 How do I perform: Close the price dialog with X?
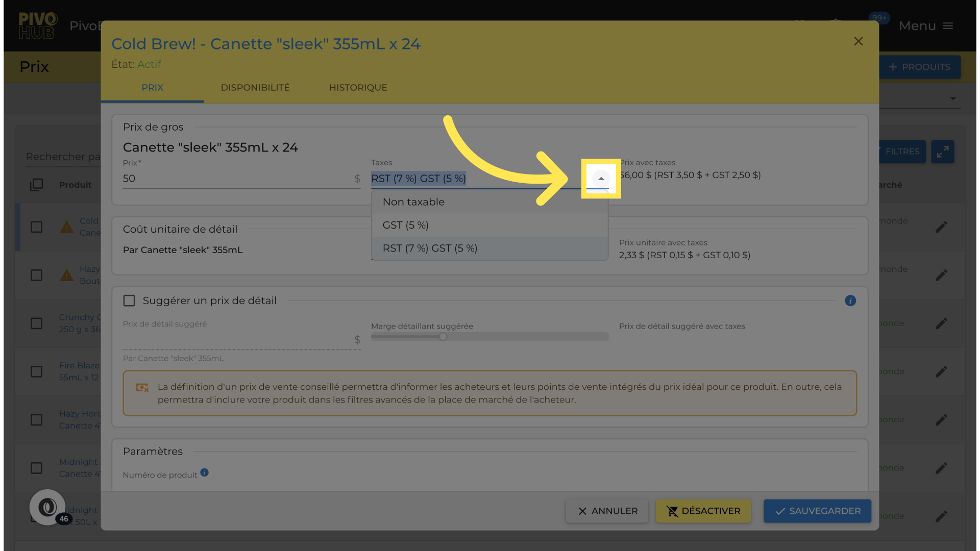[x=858, y=41]
